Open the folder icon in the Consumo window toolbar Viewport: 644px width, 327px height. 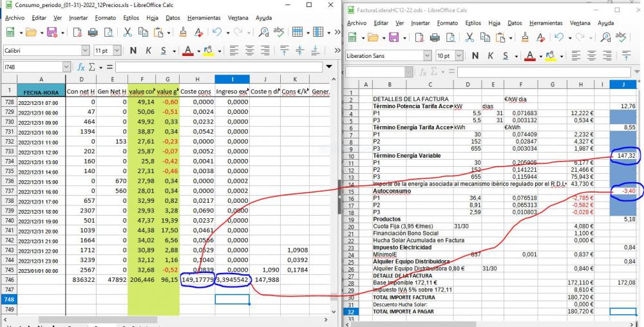pyautogui.click(x=31, y=32)
